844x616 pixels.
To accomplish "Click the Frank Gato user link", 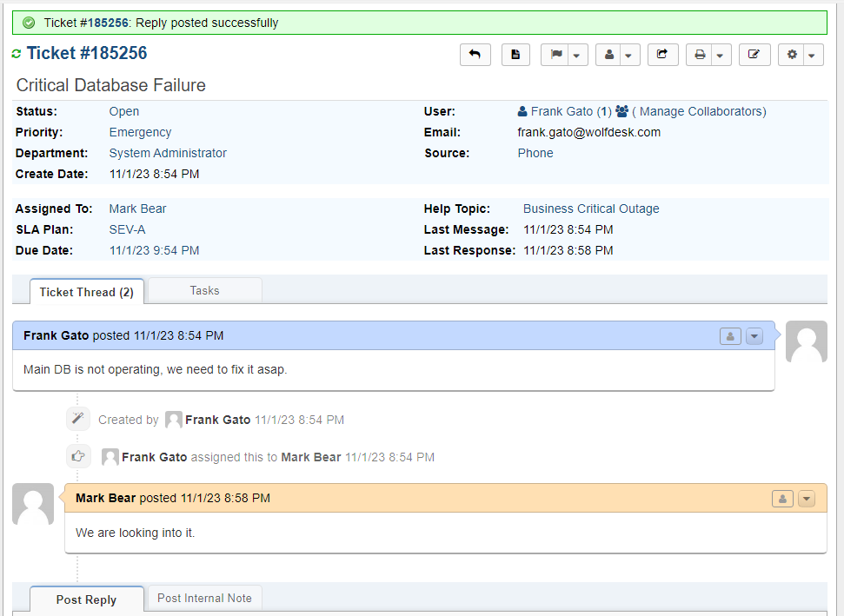I will click(561, 111).
